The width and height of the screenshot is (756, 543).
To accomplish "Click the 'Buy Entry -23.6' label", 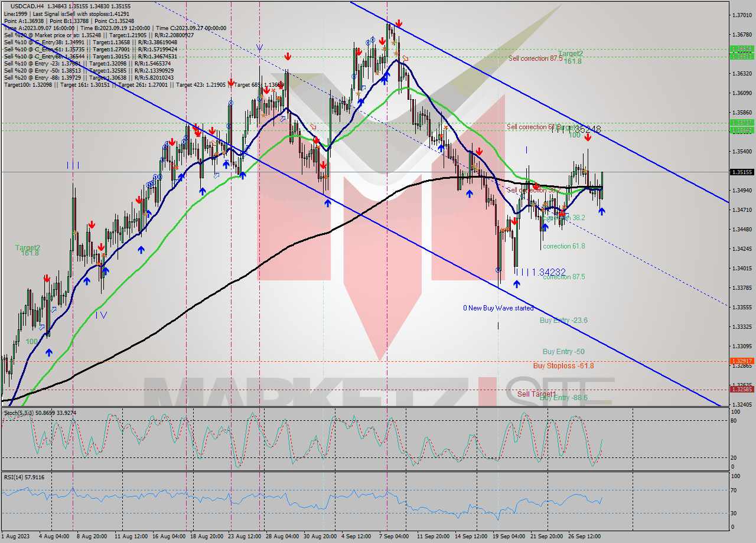I will point(563,320).
